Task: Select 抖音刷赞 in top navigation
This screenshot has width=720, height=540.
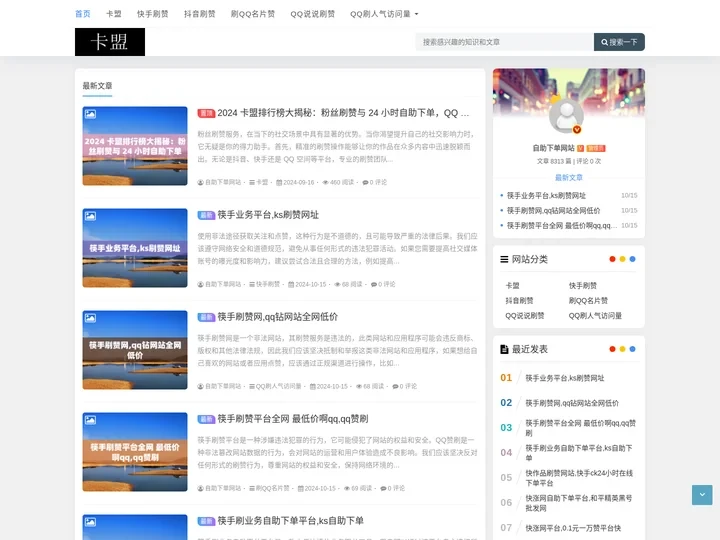Action: pos(200,14)
